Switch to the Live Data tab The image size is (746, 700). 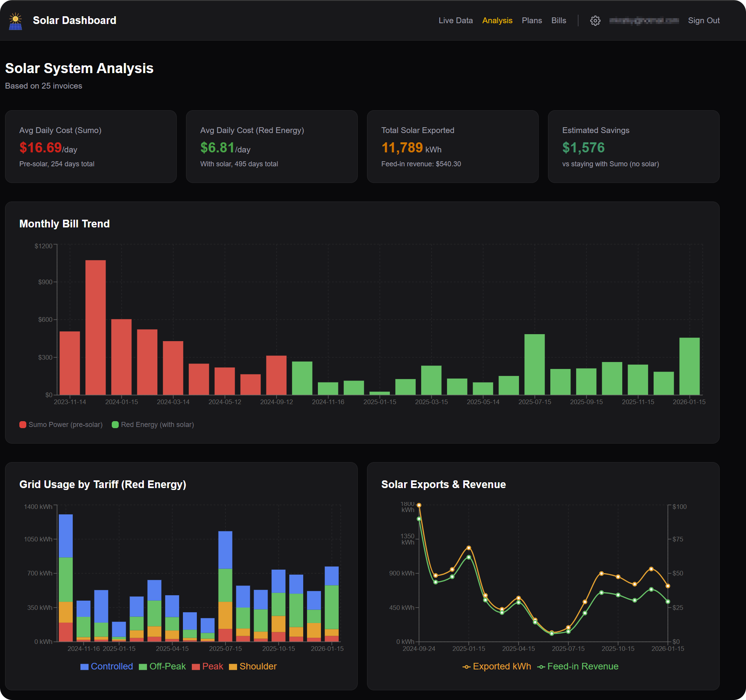456,20
